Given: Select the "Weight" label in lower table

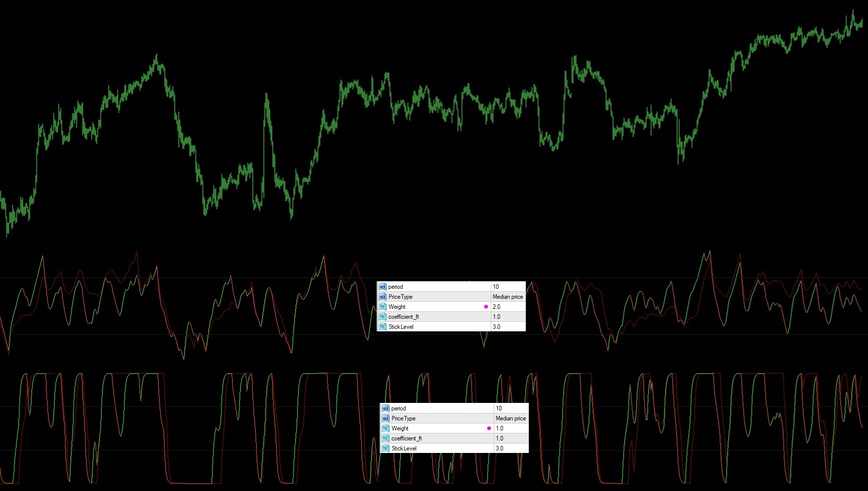Looking at the screenshot, I should coord(400,428).
